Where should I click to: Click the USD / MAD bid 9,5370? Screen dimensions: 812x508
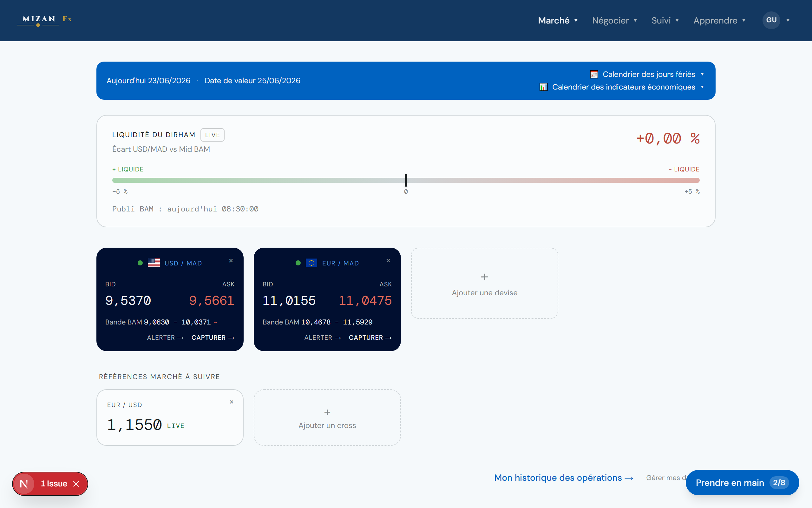click(x=128, y=301)
